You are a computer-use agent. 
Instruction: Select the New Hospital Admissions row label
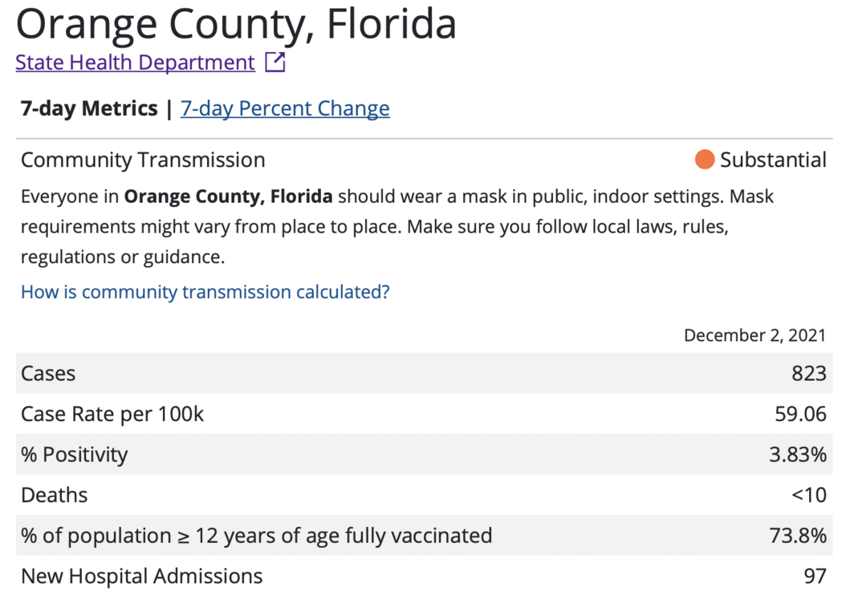pyautogui.click(x=141, y=576)
